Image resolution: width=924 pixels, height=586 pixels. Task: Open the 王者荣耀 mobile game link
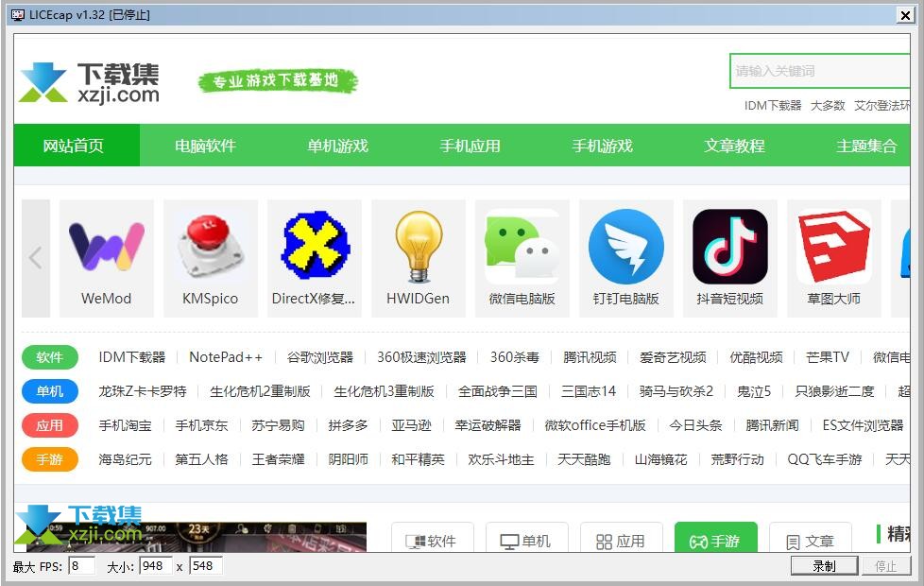pyautogui.click(x=278, y=460)
